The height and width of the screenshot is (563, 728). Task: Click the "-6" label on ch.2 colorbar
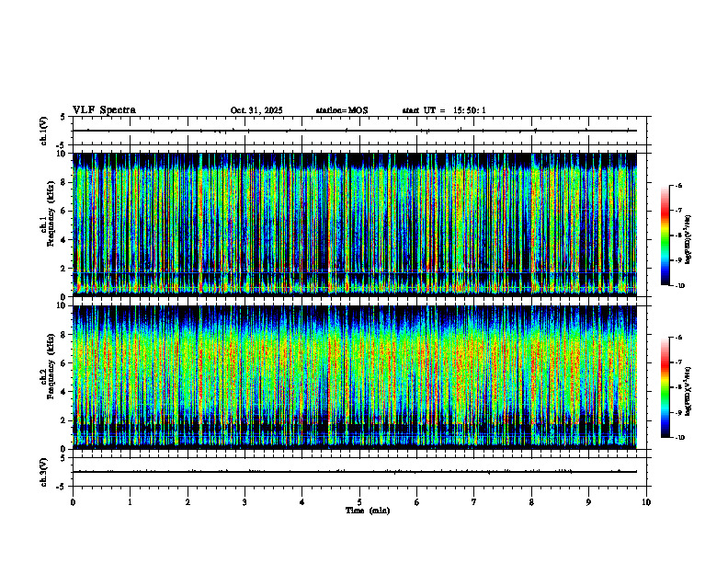coord(679,338)
